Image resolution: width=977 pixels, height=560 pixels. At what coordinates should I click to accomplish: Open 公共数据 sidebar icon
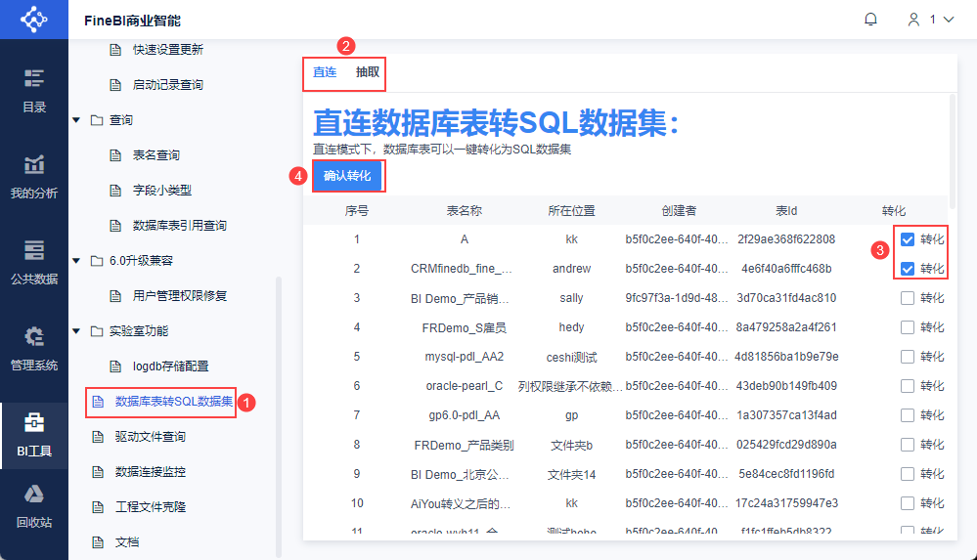pyautogui.click(x=33, y=250)
